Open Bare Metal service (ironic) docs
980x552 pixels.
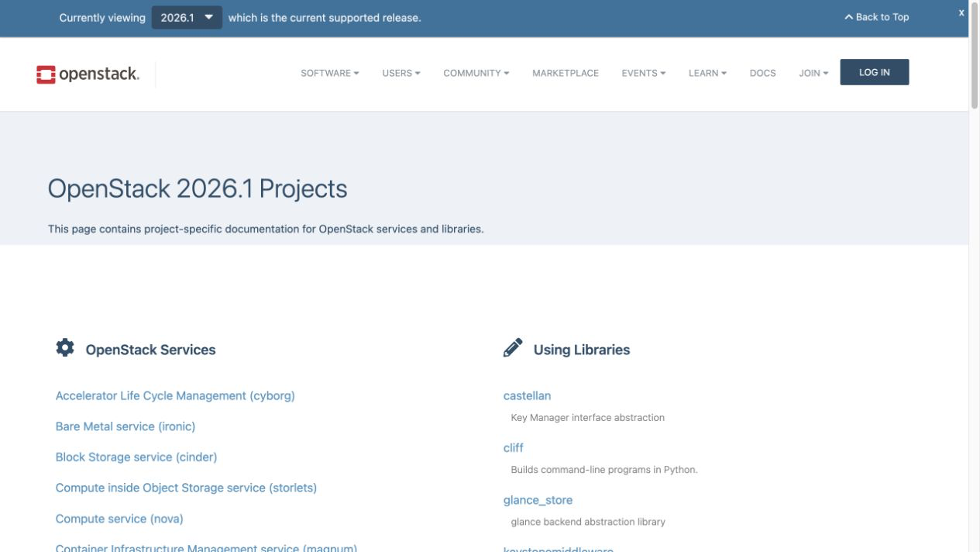126,426
